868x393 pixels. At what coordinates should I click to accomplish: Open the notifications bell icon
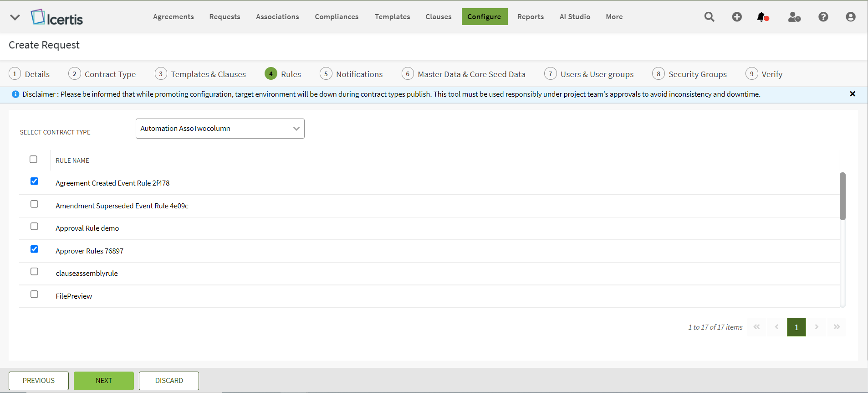click(x=762, y=17)
